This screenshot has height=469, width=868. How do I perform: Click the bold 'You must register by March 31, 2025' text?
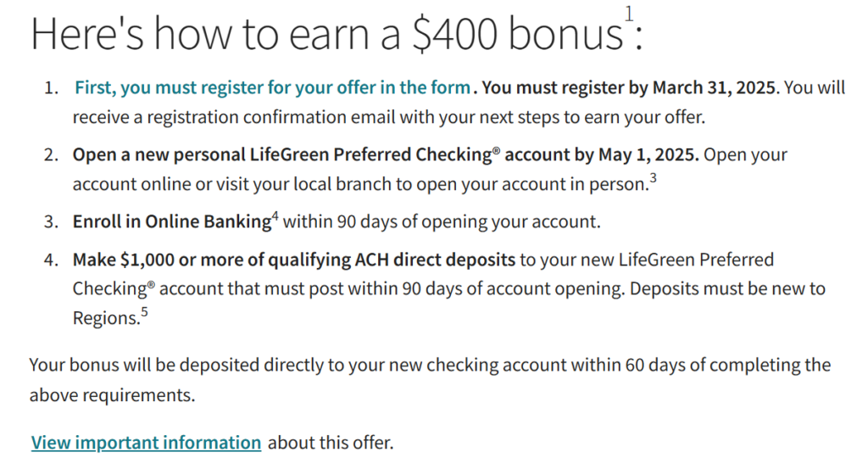[630, 87]
